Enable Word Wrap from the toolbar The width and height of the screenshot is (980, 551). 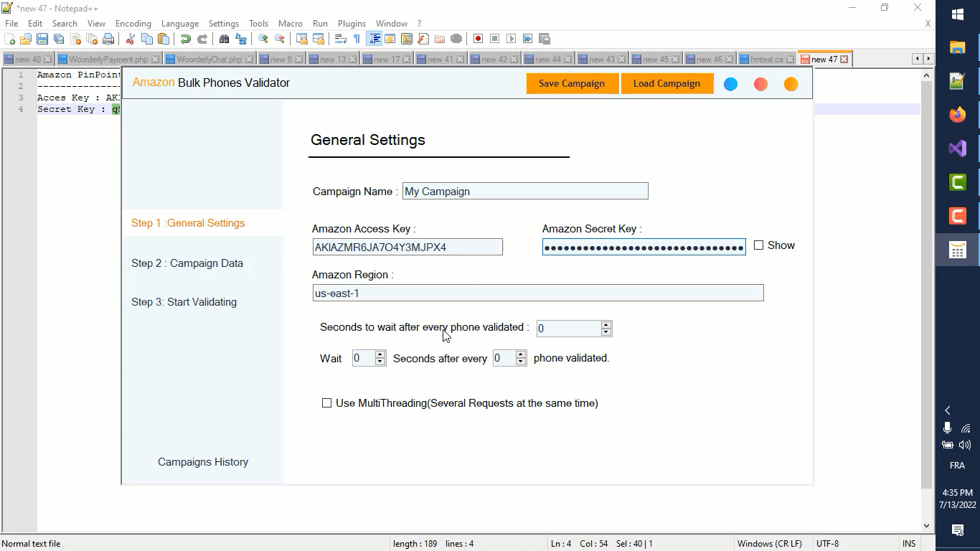339,38
